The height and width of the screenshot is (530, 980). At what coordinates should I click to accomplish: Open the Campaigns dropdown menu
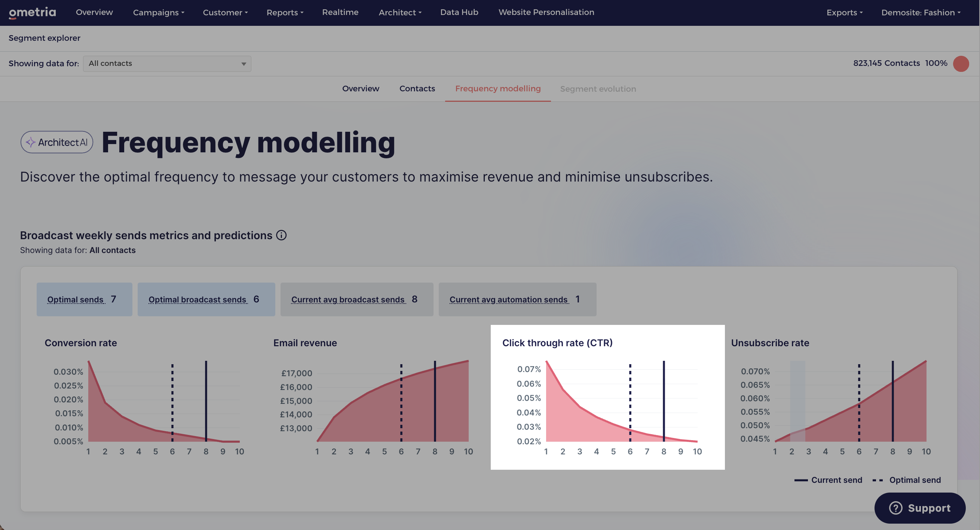(x=159, y=13)
